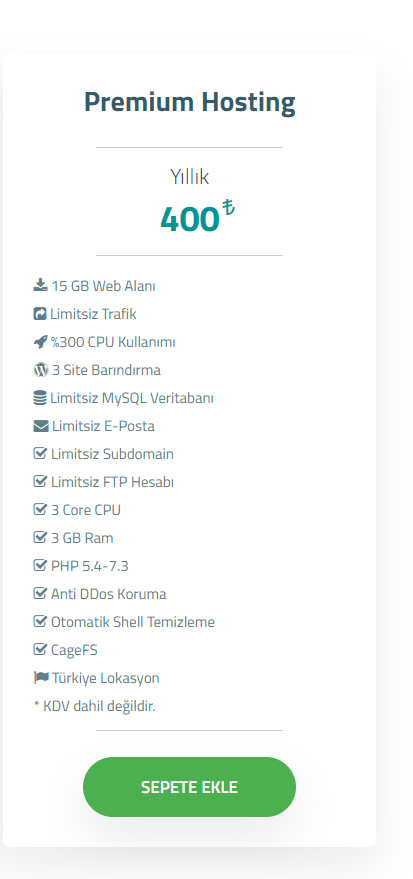Click the checkmark beside Limitsiz FTP Hesabı

tap(40, 482)
